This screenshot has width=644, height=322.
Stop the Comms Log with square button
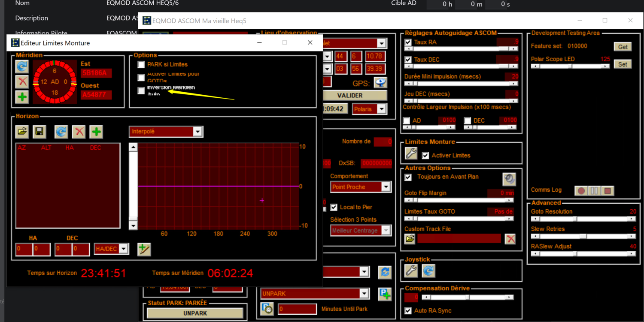pos(608,191)
